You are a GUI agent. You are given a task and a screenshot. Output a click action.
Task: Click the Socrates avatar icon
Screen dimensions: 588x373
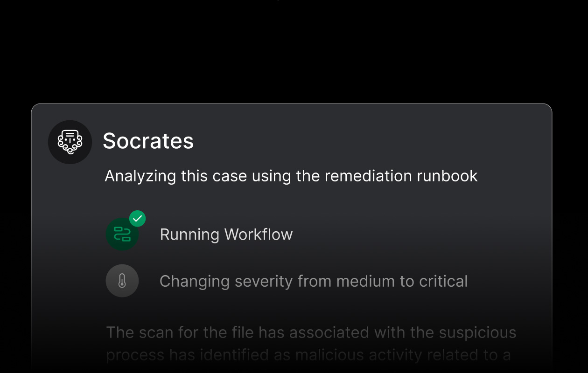pyautogui.click(x=70, y=142)
